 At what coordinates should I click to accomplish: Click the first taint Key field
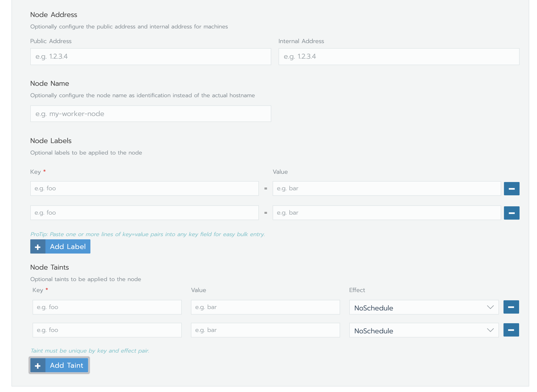107,307
